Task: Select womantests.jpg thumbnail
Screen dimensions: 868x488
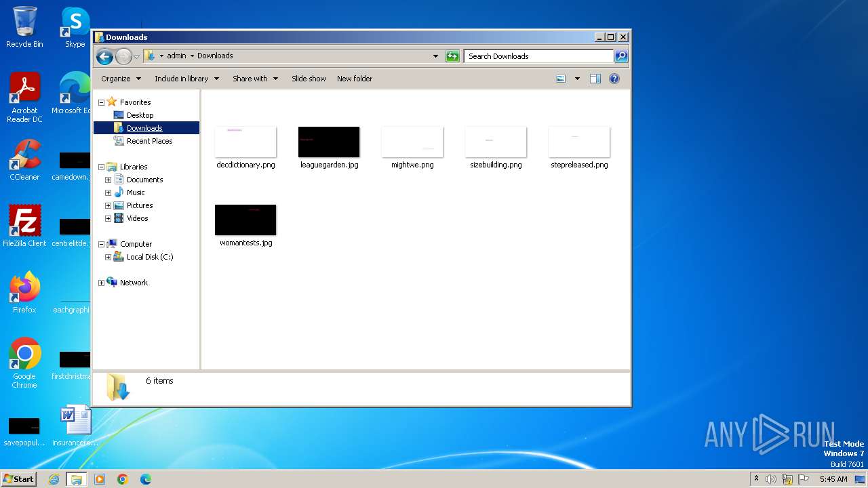Action: (245, 220)
